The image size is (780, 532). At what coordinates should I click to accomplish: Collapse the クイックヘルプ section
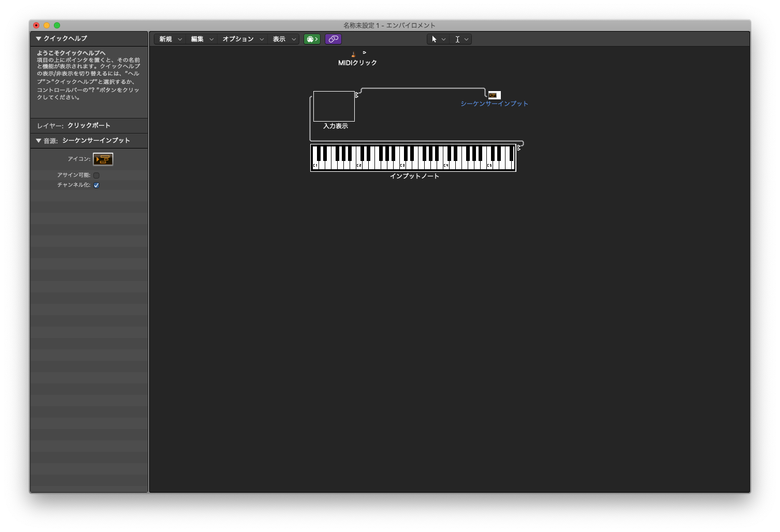pyautogui.click(x=39, y=39)
